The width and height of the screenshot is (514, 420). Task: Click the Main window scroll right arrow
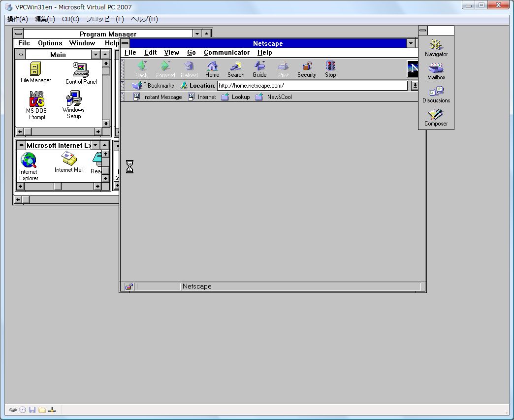coord(97,131)
